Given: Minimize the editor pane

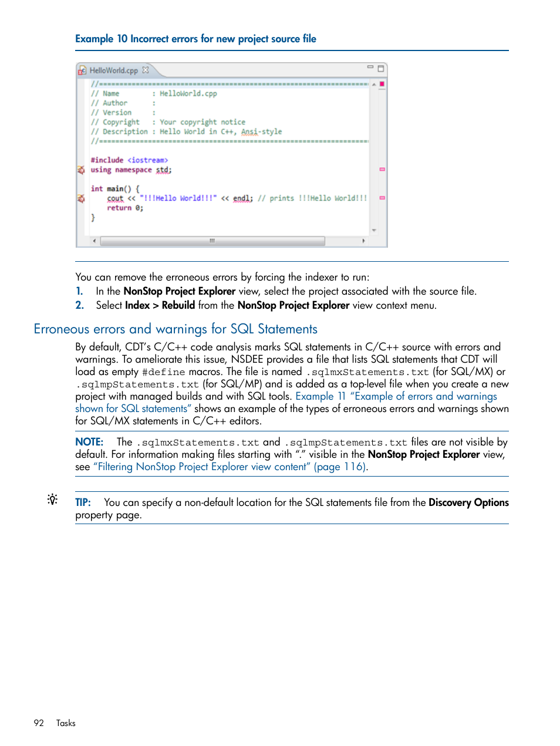Looking at the screenshot, I should (370, 67).
